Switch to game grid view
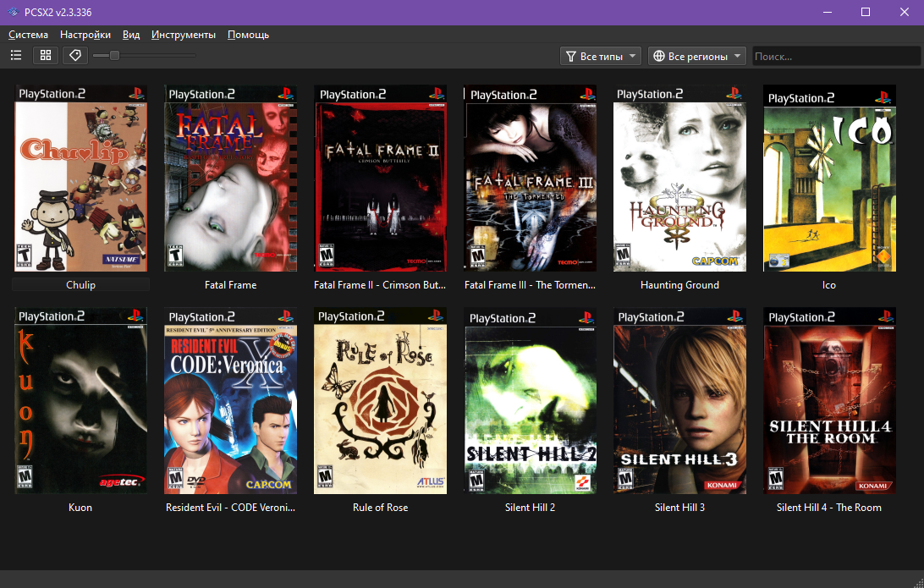 pyautogui.click(x=46, y=55)
